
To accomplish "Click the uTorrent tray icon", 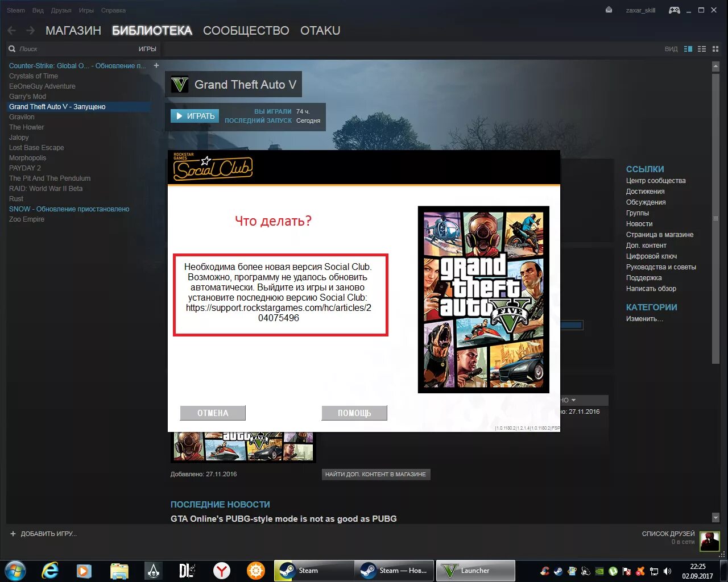I will pos(613,571).
